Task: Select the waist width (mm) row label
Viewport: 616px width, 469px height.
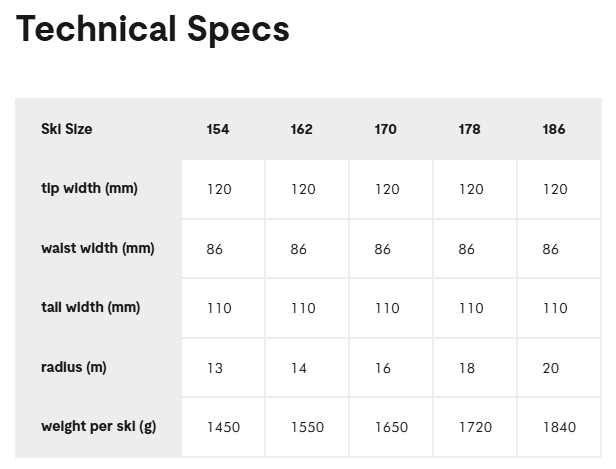Action: click(98, 248)
